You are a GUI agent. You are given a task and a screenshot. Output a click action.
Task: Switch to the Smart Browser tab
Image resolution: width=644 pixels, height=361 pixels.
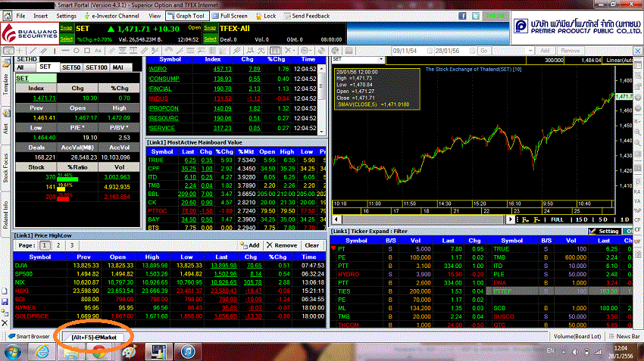point(29,336)
